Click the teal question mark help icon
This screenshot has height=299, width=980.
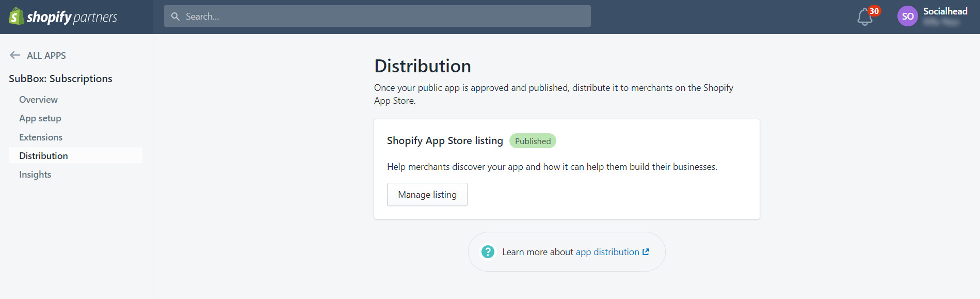(488, 251)
